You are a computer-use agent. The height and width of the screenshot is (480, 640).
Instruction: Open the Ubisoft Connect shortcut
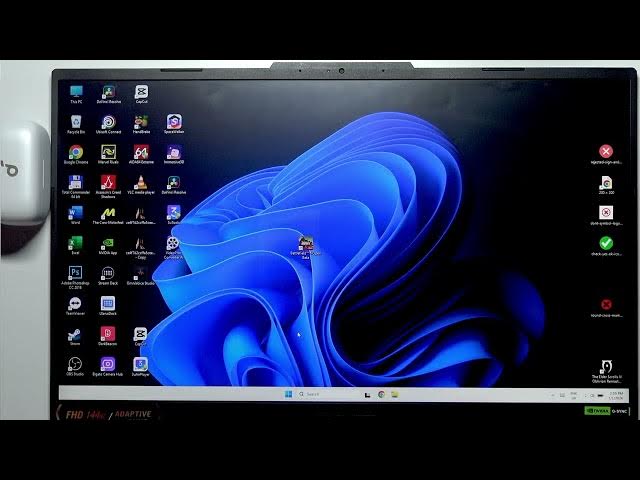[x=108, y=124]
